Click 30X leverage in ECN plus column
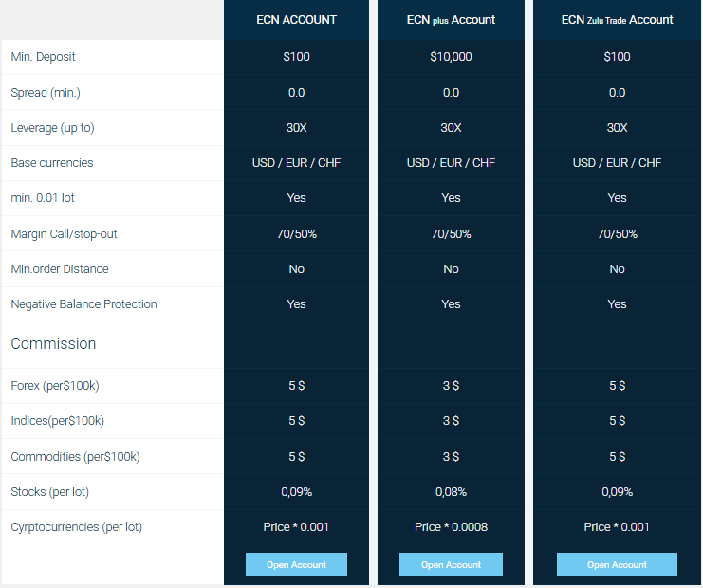This screenshot has width=703, height=588. [x=451, y=128]
